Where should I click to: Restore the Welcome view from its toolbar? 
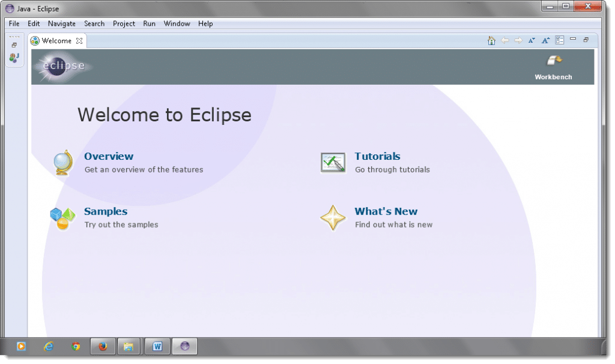[x=586, y=40]
